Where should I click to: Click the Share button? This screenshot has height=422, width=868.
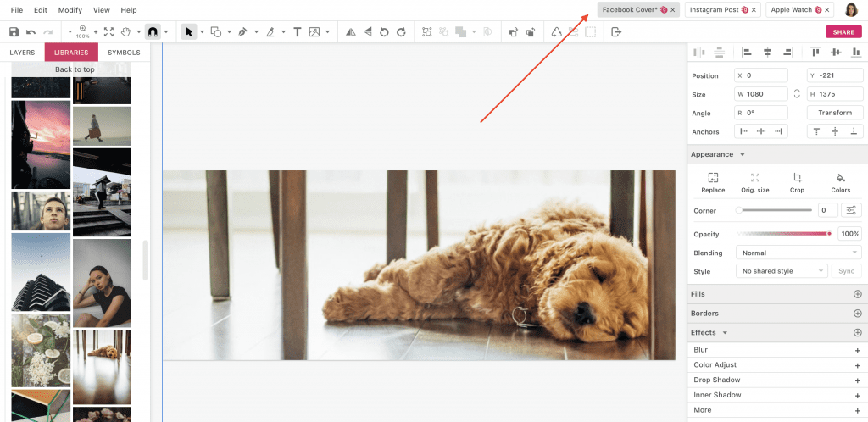pyautogui.click(x=843, y=32)
